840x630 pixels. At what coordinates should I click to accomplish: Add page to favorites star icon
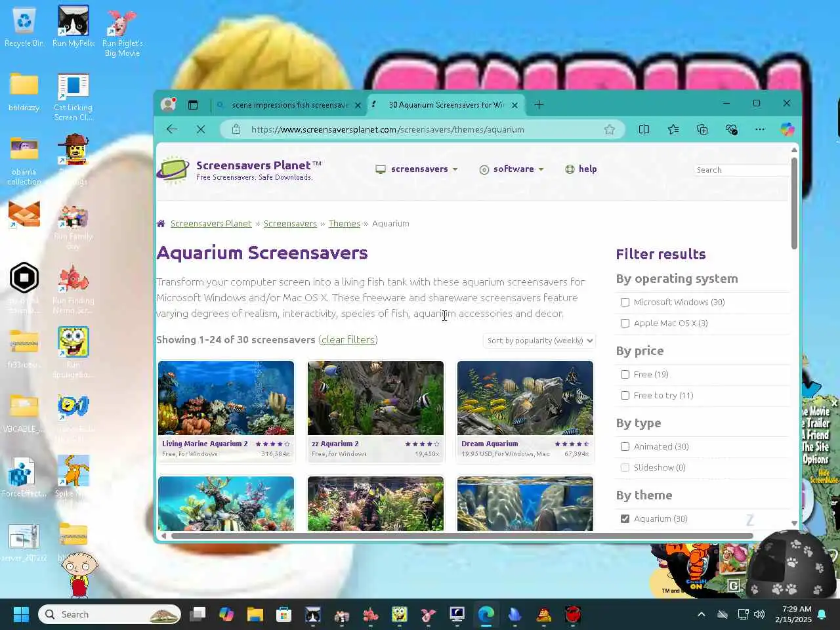610,129
